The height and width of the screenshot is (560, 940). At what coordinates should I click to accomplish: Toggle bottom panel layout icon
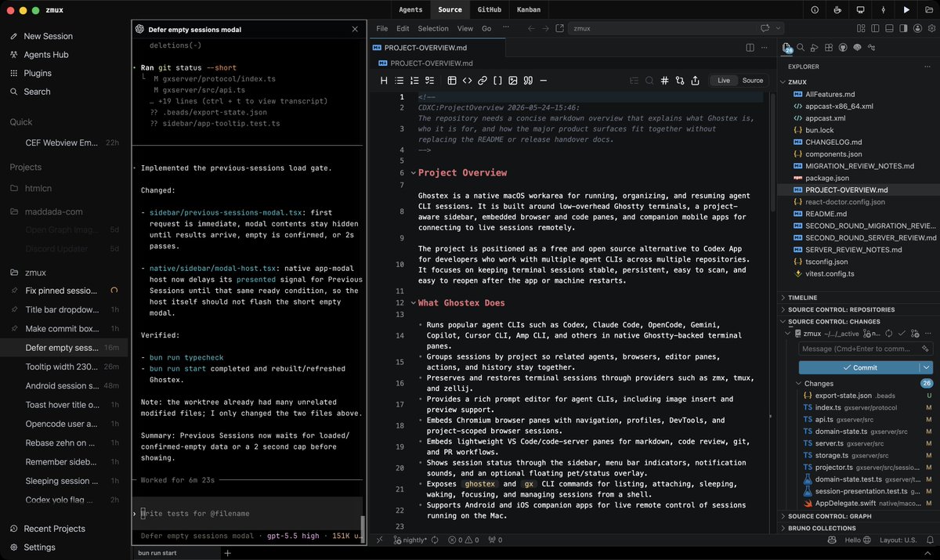pos(889,28)
